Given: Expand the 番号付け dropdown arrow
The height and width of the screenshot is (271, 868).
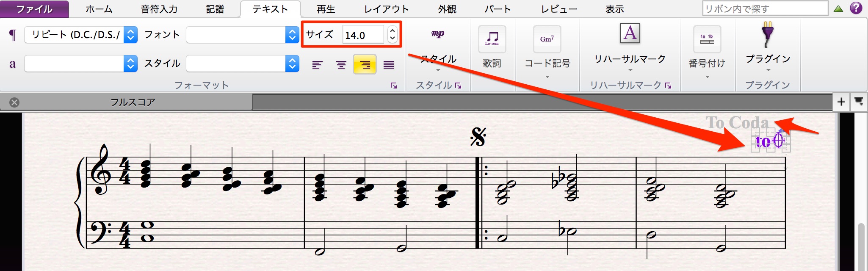Looking at the screenshot, I should 707,77.
